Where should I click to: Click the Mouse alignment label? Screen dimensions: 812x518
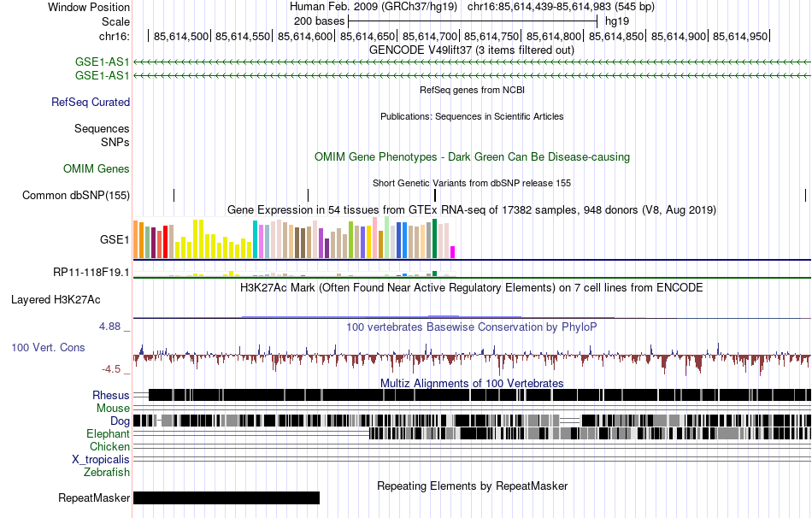[x=113, y=409]
